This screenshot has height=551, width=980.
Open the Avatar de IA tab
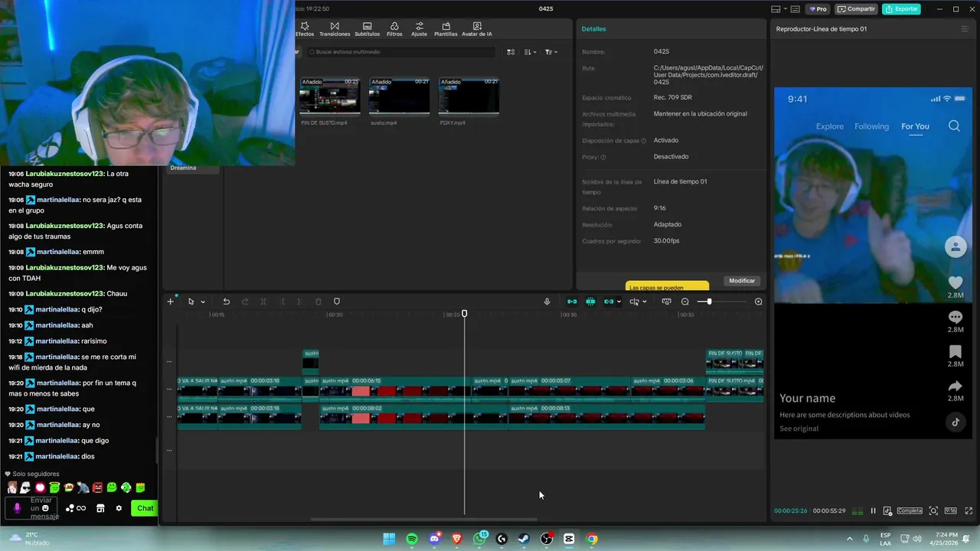coord(477,29)
